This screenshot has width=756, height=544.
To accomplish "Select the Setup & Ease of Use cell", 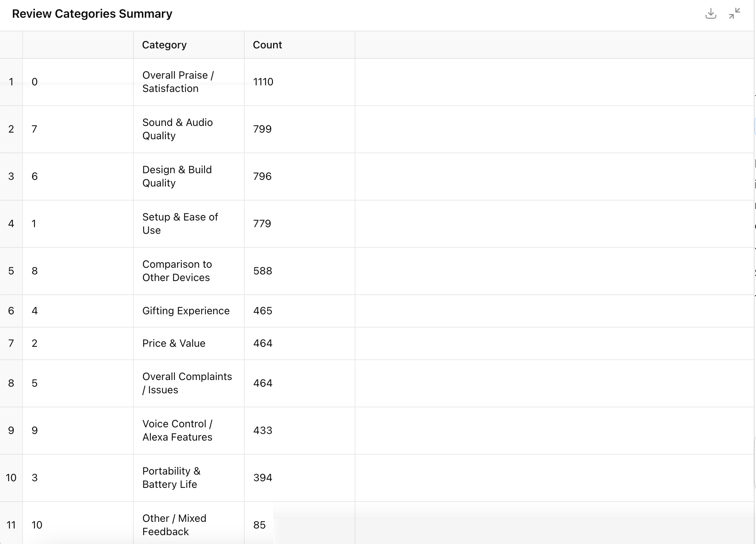I will click(x=180, y=223).
